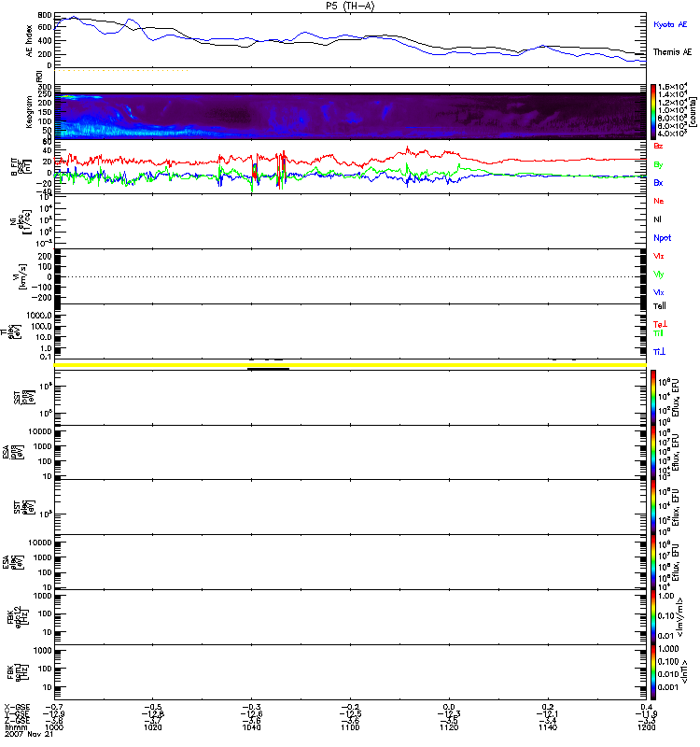Click the "0.4" X-GSE position label
Screen dimensions: 700x747
point(646,707)
